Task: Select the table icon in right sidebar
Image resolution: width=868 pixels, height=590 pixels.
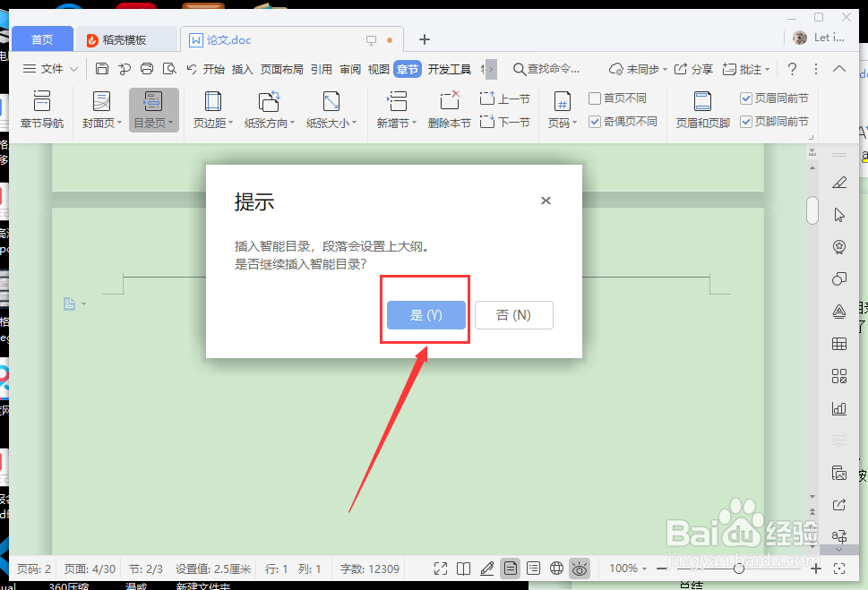Action: [839, 343]
